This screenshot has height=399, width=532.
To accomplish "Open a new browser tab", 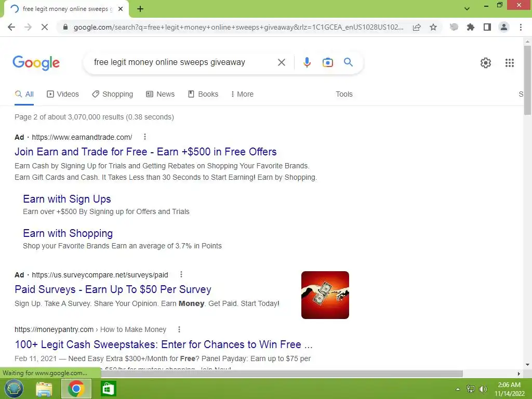I will pyautogui.click(x=140, y=9).
